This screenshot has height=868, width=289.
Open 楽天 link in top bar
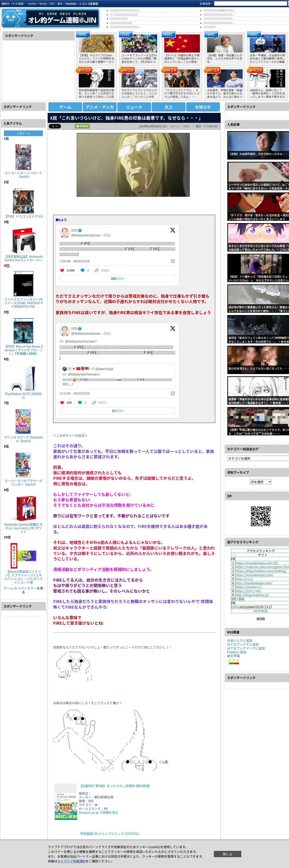[x=60, y=4]
